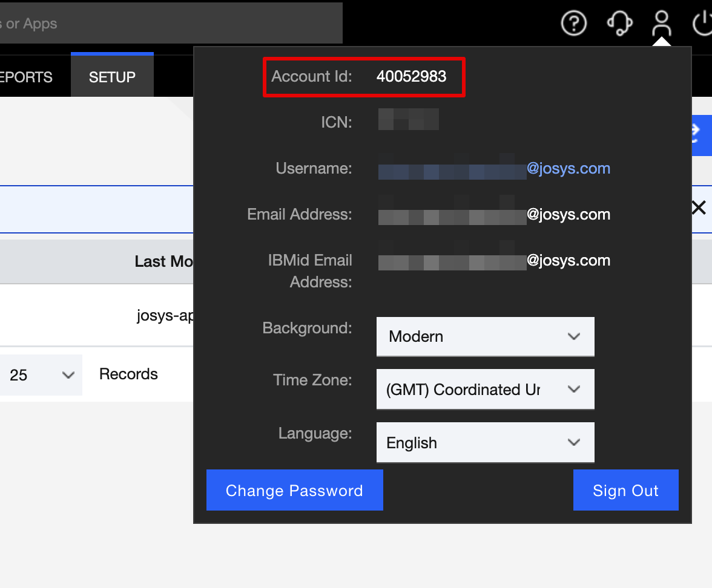Viewport: 712px width, 588px height.
Task: Click the Account Id number 40052983
Action: click(411, 76)
